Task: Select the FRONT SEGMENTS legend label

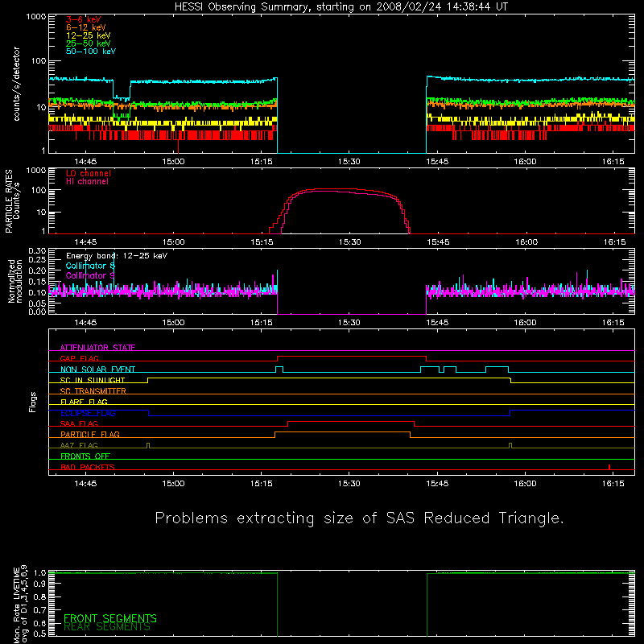Action: point(110,618)
